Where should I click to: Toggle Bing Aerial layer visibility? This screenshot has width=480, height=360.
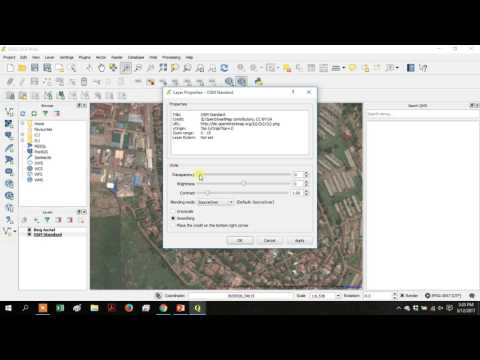point(29,230)
